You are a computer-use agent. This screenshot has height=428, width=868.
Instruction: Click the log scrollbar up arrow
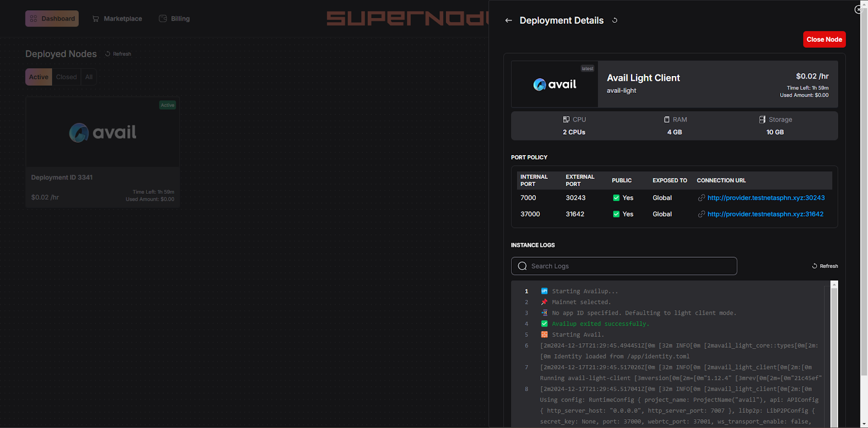(x=834, y=284)
